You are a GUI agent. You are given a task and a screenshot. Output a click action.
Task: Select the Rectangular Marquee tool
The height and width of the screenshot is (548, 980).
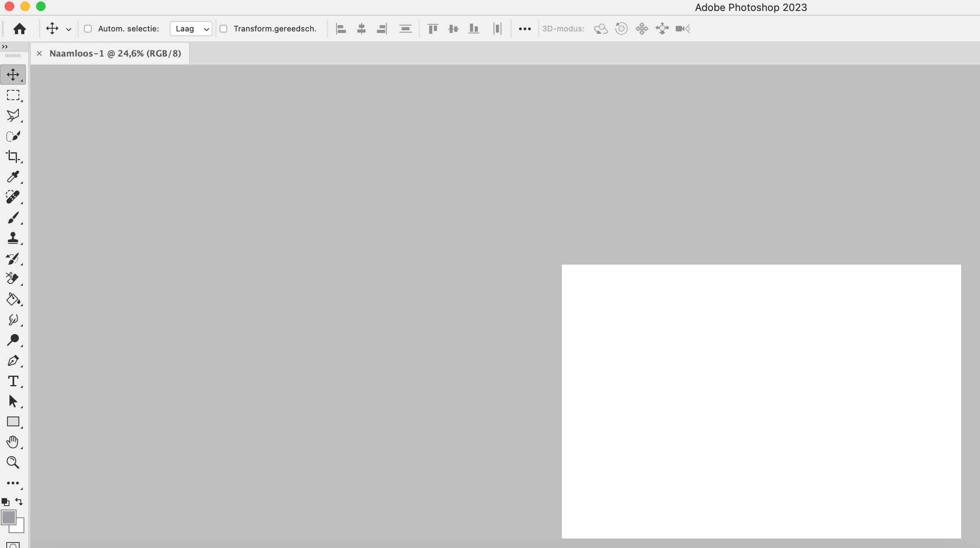(x=13, y=95)
